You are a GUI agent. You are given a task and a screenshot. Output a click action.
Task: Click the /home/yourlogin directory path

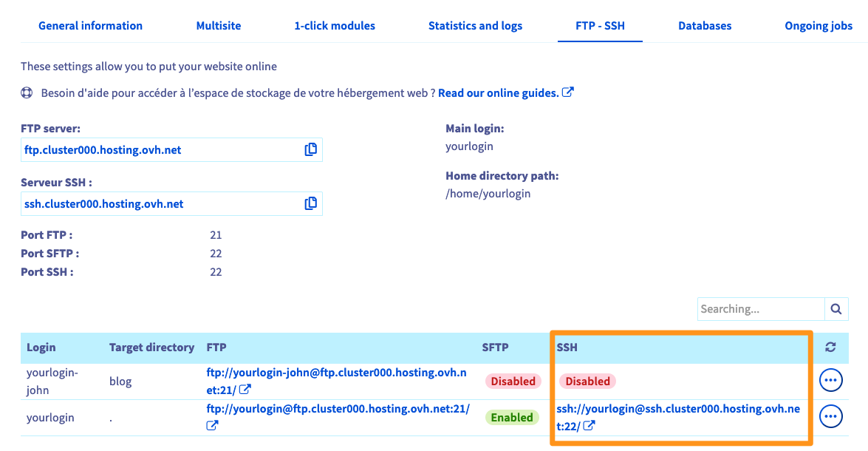[x=488, y=194]
